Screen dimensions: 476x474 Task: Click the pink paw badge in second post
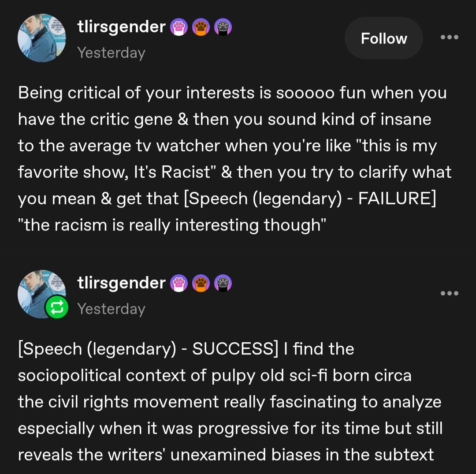(x=179, y=284)
